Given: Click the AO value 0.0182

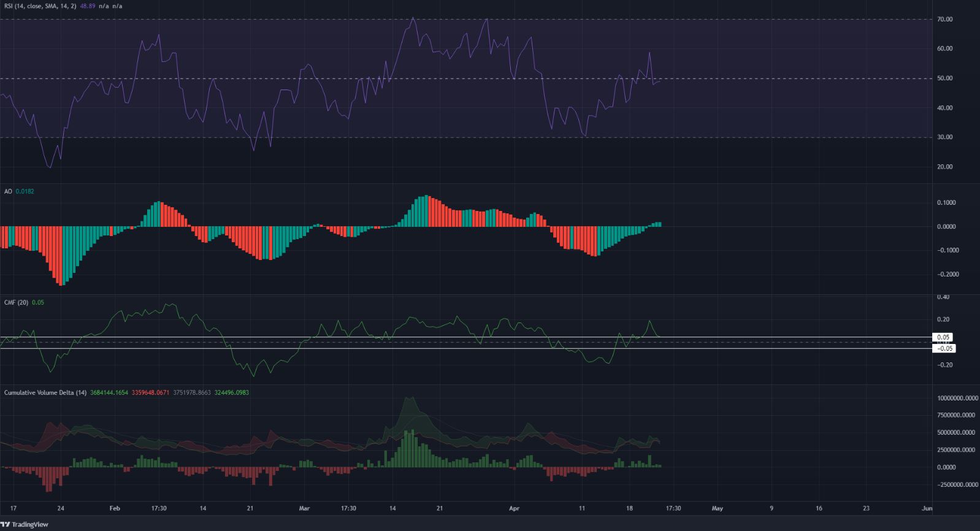Looking at the screenshot, I should click(25, 191).
